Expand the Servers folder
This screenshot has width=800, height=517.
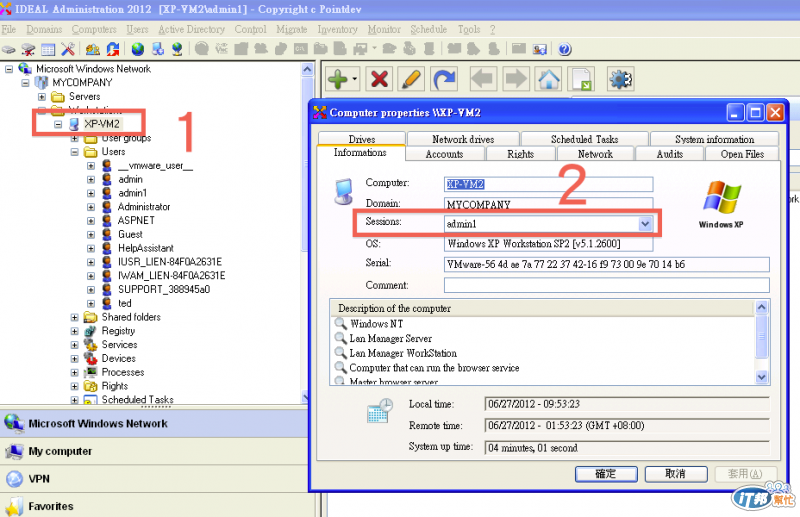(42, 96)
